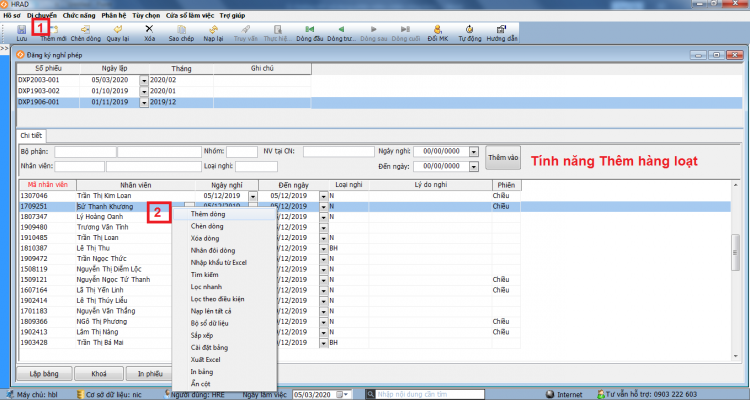This screenshot has width=750, height=400.
Task: Choose Tìm kiếm in context menu
Action: (x=224, y=275)
